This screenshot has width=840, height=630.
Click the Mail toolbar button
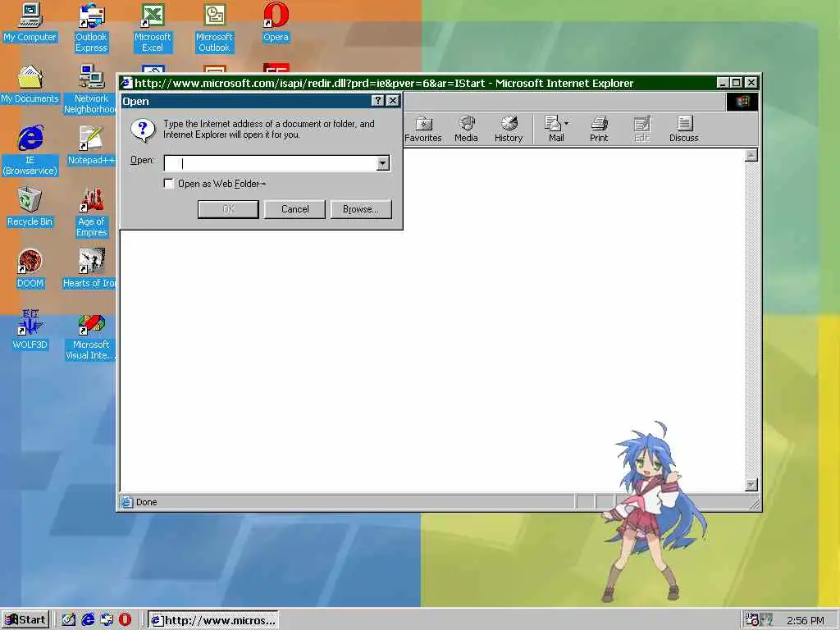coord(553,129)
